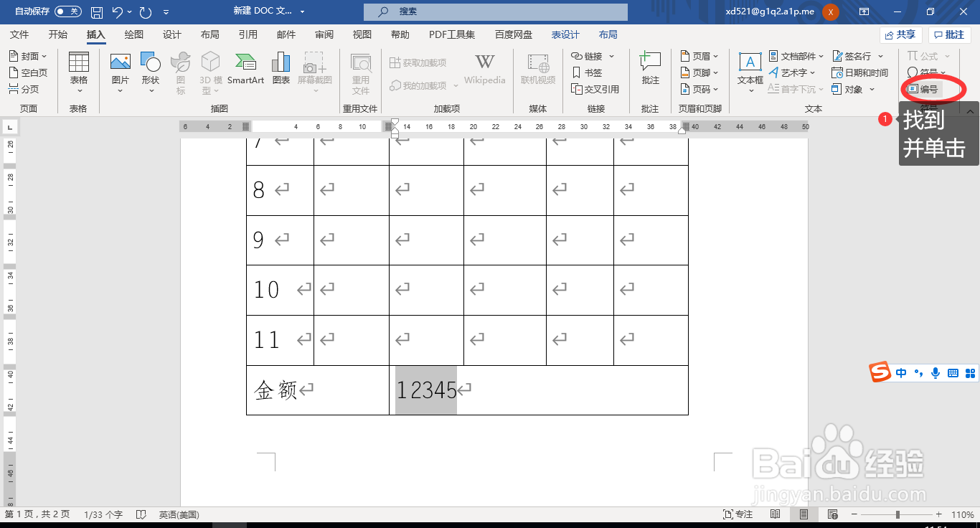Viewport: 980px width, 528px height.
Task: Click the 交叉引用 Cross-reference button
Action: pos(595,89)
